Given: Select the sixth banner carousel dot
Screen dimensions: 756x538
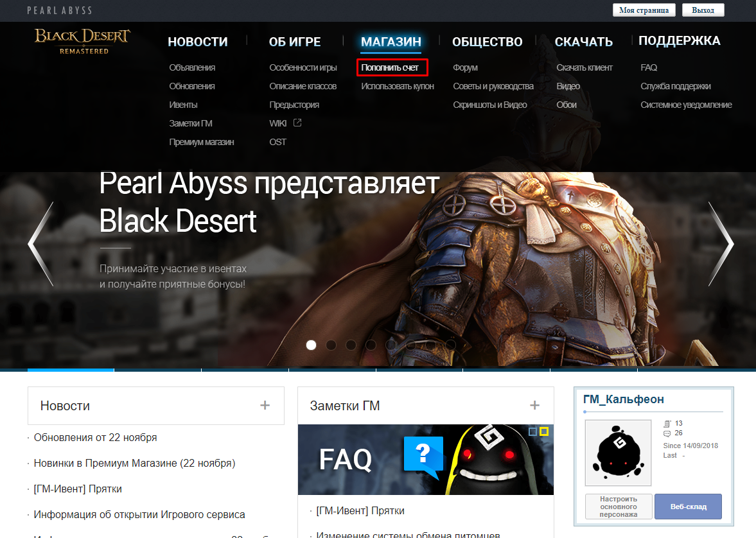Looking at the screenshot, I should coord(411,345).
